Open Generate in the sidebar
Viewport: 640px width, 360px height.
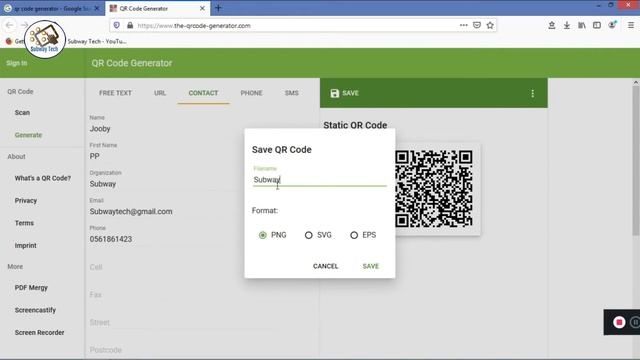pyautogui.click(x=28, y=135)
